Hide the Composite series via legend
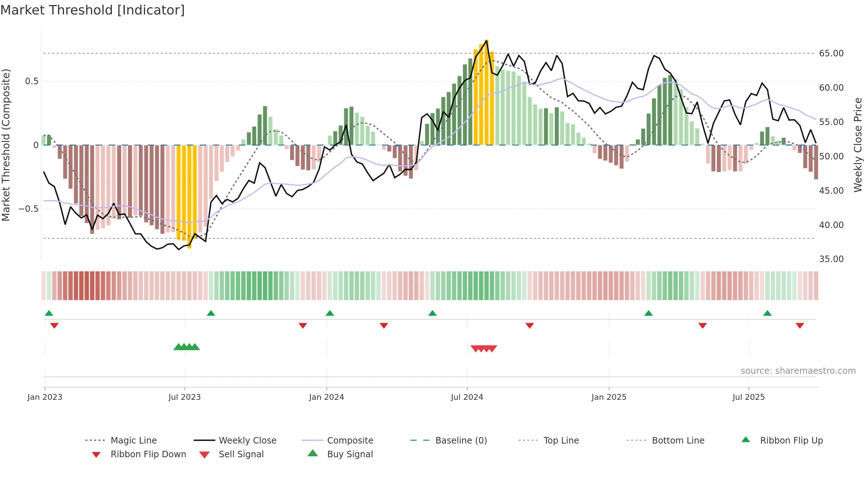Viewport: 868px width, 488px height. click(338, 440)
